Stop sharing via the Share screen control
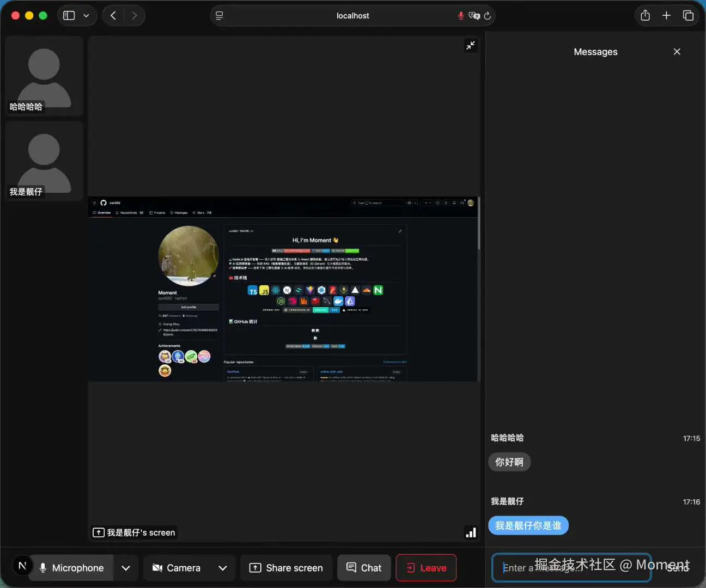The image size is (706, 588). (286, 567)
